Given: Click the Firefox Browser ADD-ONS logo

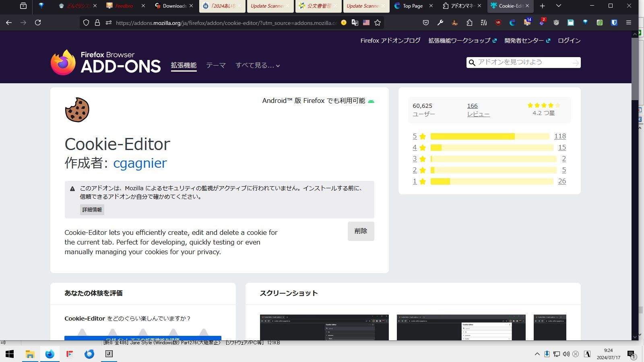Looking at the screenshot, I should tap(106, 62).
